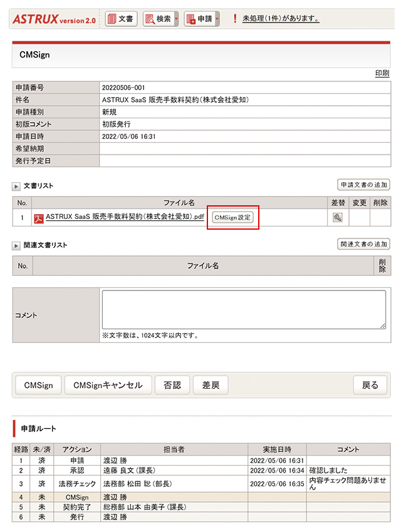Click the ASTRUX version 2.0 logo
Image resolution: width=401 pixels, height=532 pixels.
click(x=55, y=19)
